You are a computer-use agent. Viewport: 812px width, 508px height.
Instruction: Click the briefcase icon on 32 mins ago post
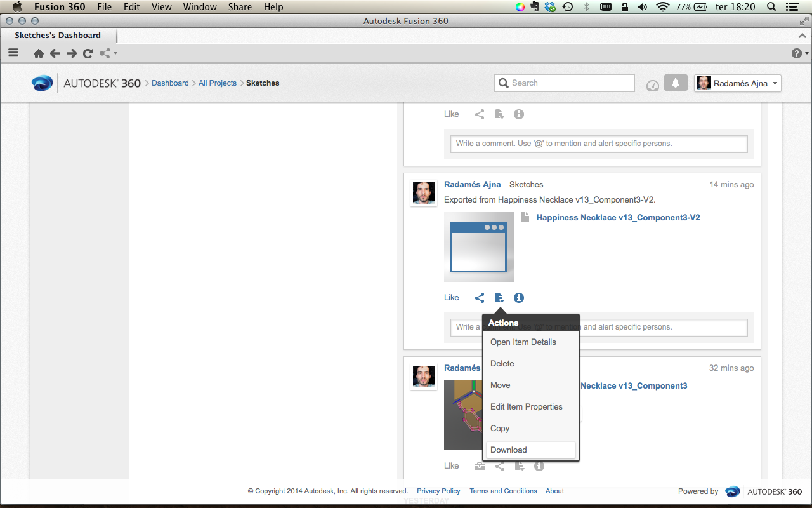480,466
